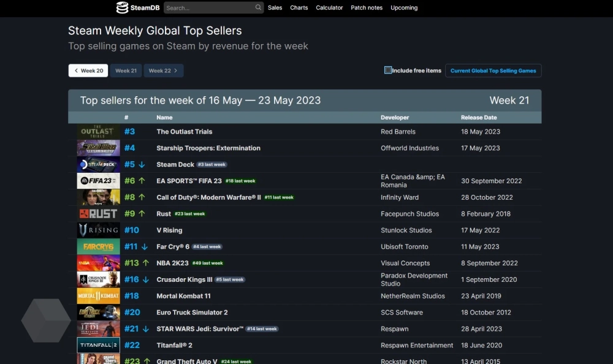Enable the Include free items checkbox
Image resolution: width=613 pixels, height=364 pixels.
[x=388, y=70]
